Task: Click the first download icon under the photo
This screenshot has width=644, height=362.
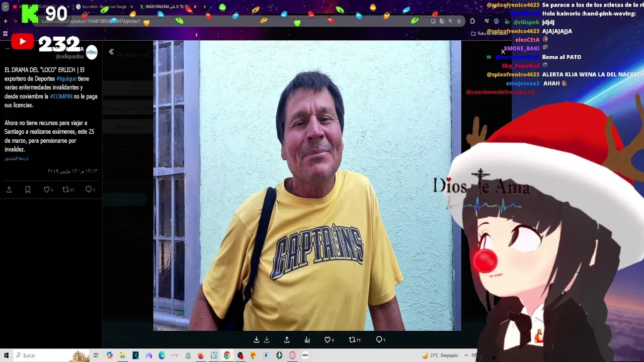Action: click(x=257, y=340)
